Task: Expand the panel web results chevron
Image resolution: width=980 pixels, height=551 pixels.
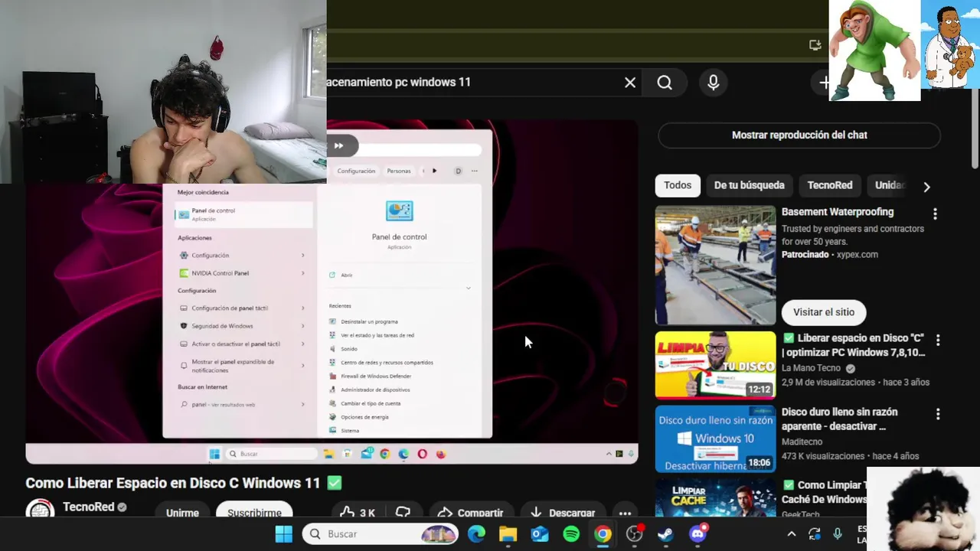Action: coord(303,405)
